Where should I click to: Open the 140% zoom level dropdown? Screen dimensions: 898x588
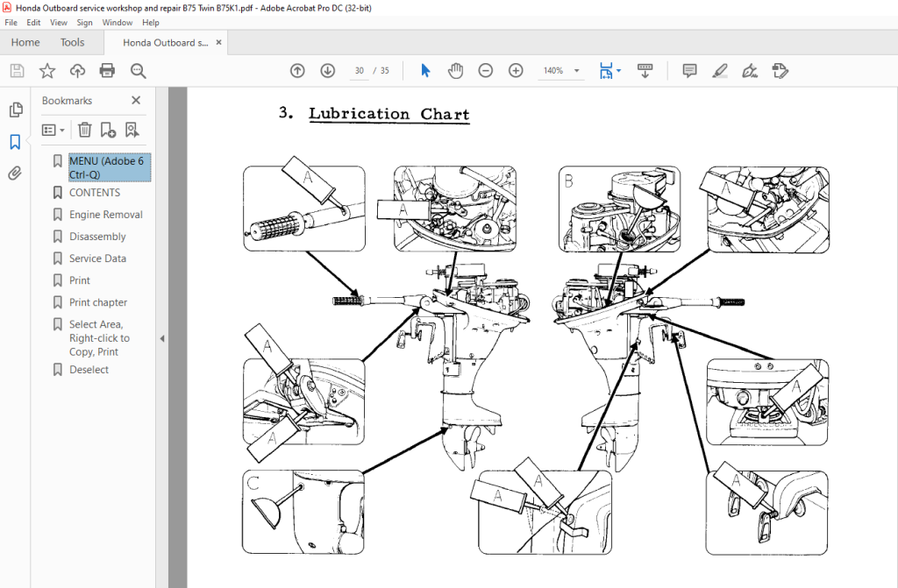click(576, 71)
